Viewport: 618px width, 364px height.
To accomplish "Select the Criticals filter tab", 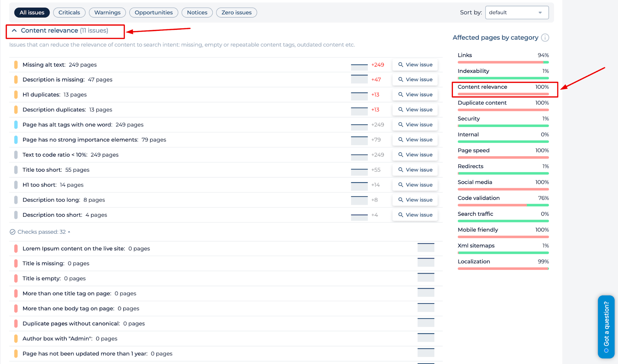I will pyautogui.click(x=69, y=12).
